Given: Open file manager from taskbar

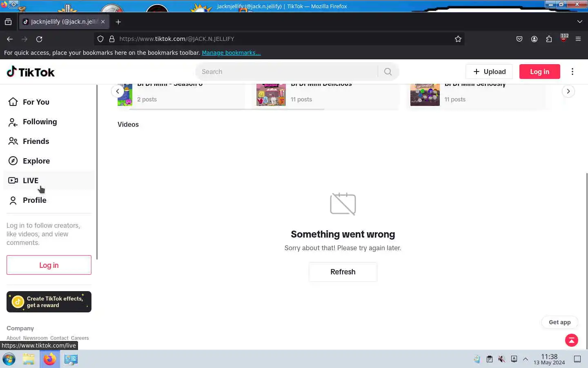Looking at the screenshot, I should click(x=29, y=359).
